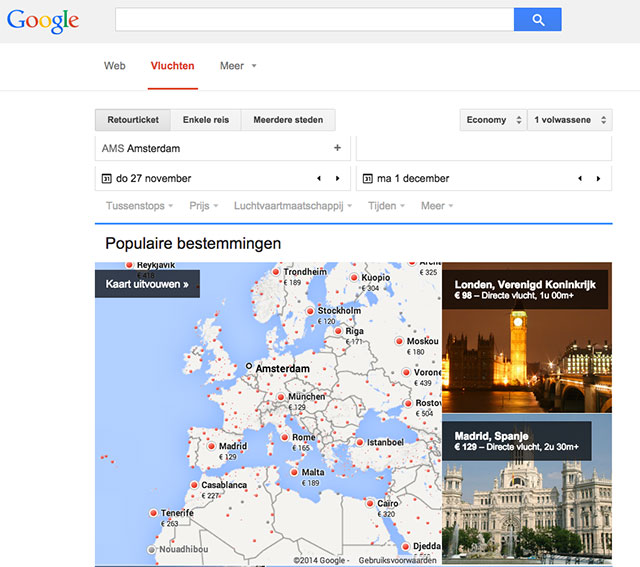Click the Madrid red map marker
The height and width of the screenshot is (567, 640).
(x=211, y=446)
